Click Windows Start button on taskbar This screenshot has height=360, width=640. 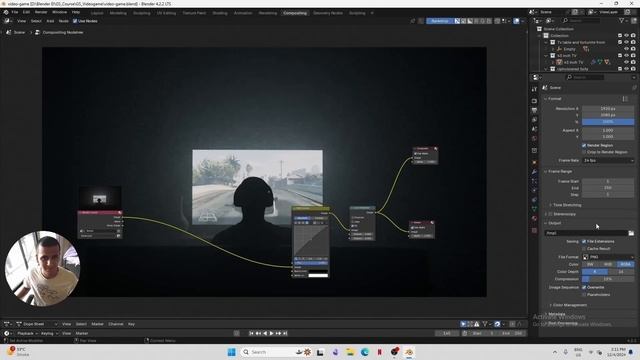click(x=231, y=352)
